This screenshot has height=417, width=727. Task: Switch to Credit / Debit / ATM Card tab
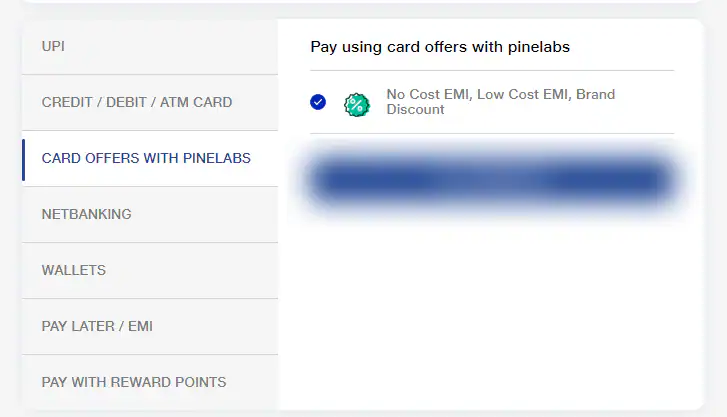[137, 102]
